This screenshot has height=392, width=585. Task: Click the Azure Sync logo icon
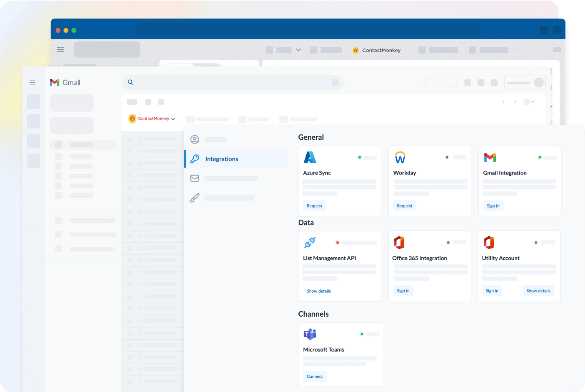pyautogui.click(x=310, y=157)
